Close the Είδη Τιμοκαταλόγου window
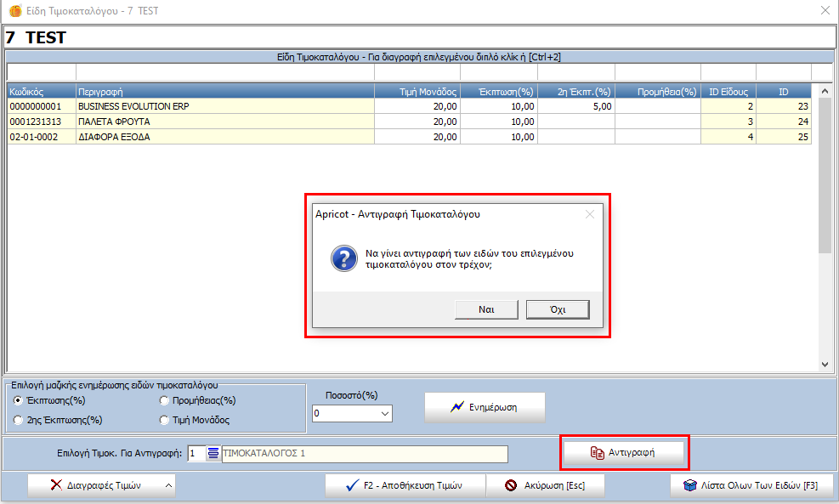Image resolution: width=839 pixels, height=504 pixels. point(825,10)
